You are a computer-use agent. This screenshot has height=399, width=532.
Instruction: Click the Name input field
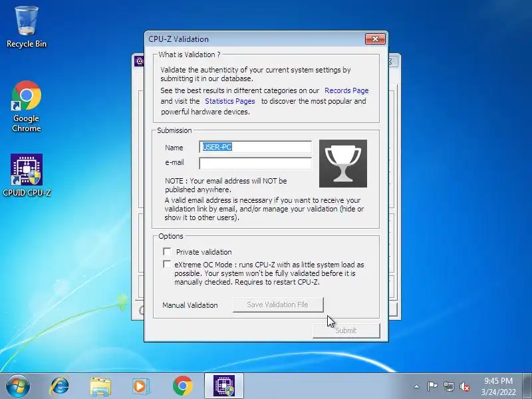point(255,147)
